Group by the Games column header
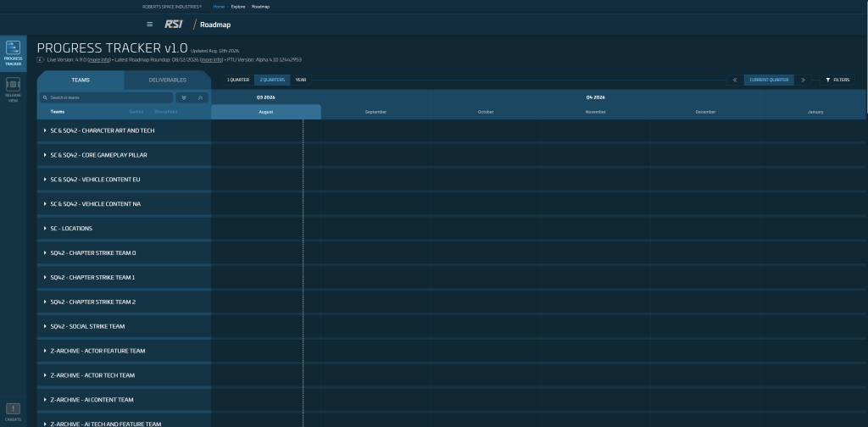The image size is (868, 427). [136, 112]
